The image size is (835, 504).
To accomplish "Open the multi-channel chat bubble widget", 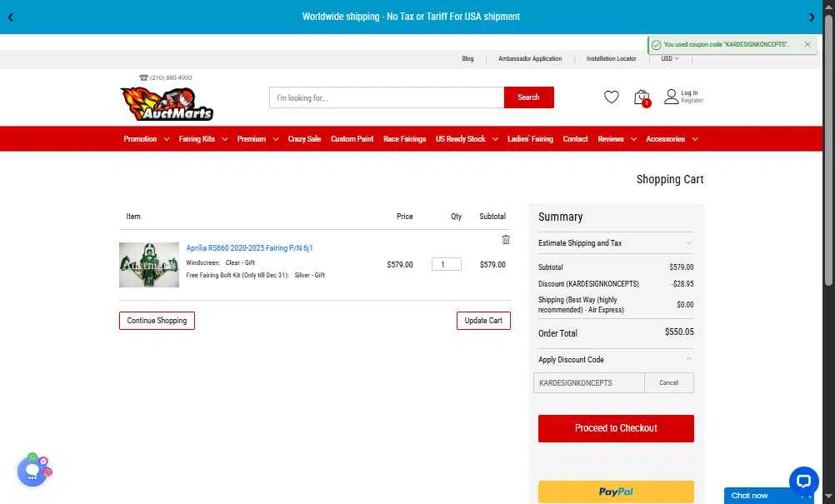I will pos(34,470).
